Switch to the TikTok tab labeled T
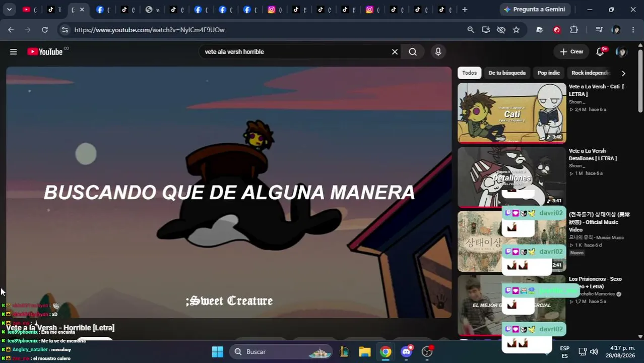 [54, 9]
